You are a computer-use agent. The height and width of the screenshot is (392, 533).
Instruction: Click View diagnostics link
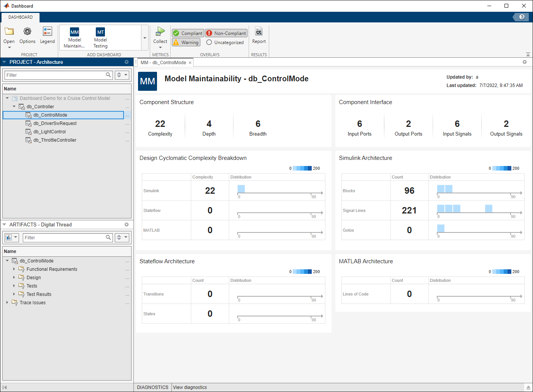[190, 387]
